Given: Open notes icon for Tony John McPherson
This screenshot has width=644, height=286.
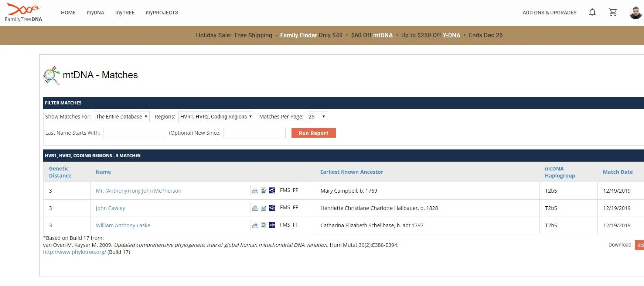Looking at the screenshot, I should click(263, 191).
